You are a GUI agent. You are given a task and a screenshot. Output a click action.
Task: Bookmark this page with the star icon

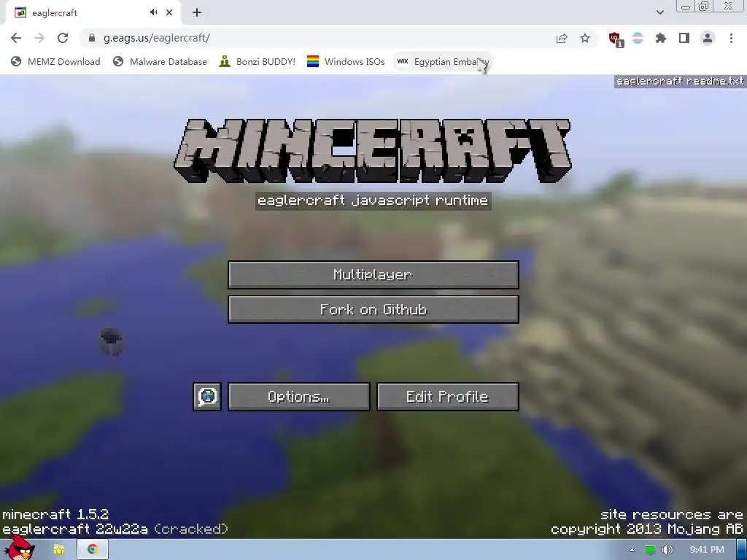point(585,38)
